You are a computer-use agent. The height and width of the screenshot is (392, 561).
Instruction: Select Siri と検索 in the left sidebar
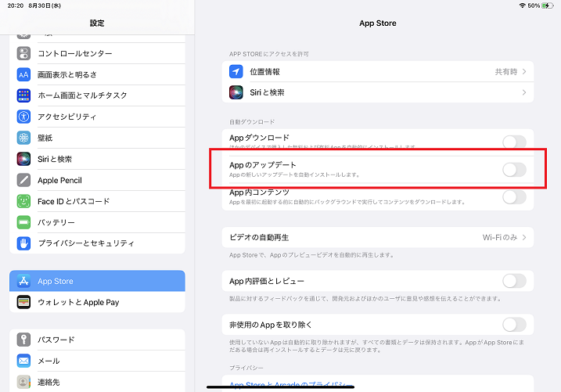tap(97, 159)
